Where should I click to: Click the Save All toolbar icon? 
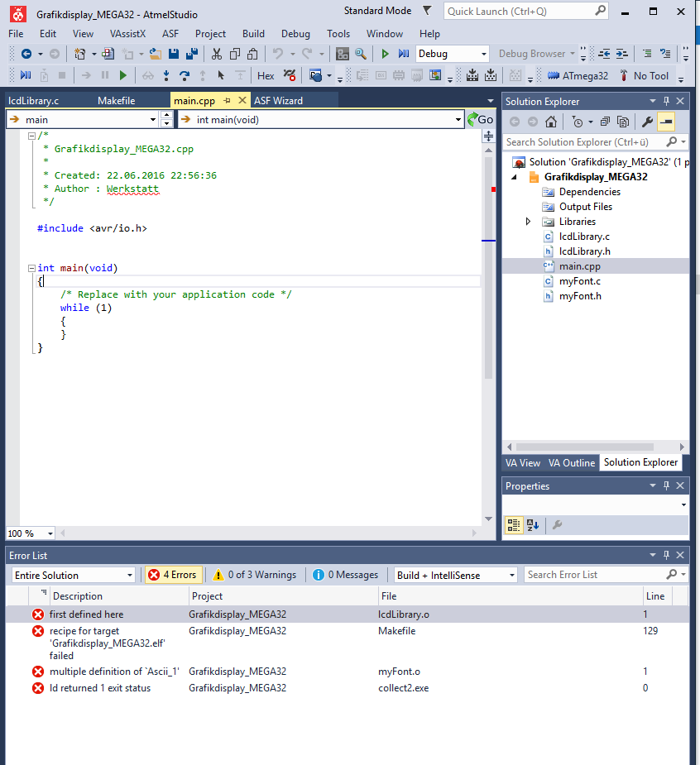[x=192, y=54]
